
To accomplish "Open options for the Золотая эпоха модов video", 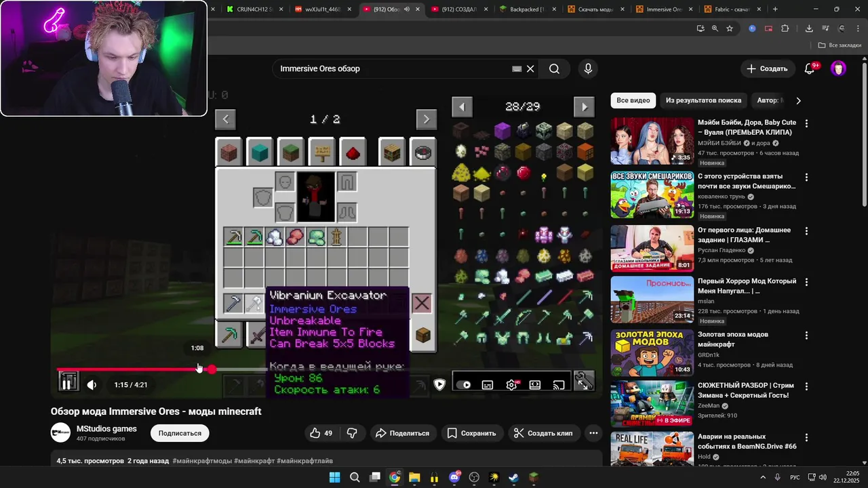I will point(806,335).
